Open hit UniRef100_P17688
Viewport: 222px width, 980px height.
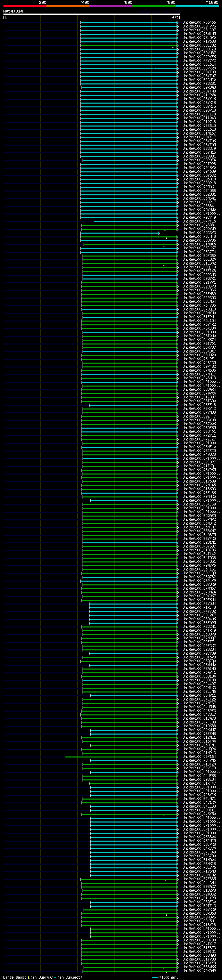click(199, 41)
